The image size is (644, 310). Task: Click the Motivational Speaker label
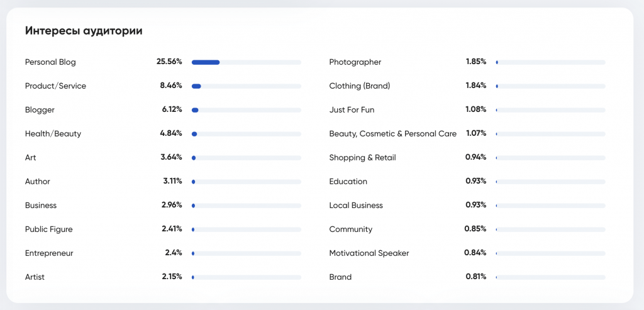369,253
